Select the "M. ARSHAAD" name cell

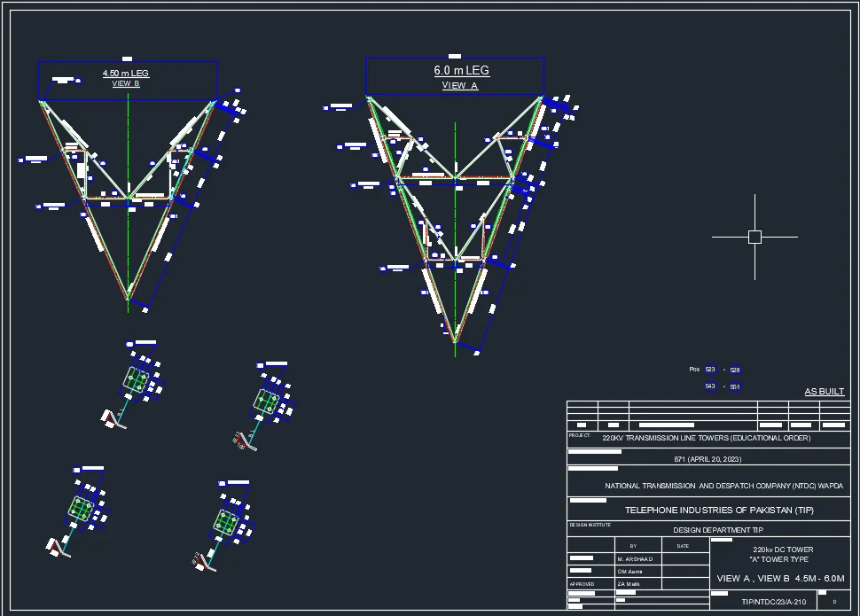coord(635,559)
